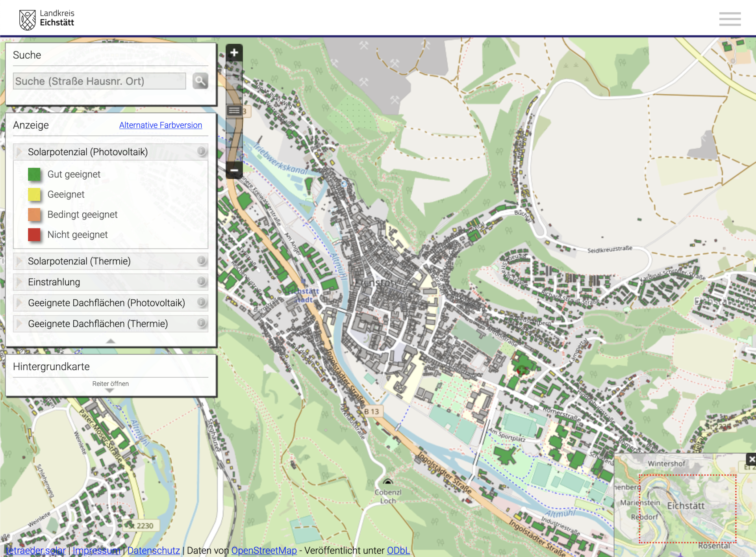756x557 pixels.
Task: Expand the Einstrahlung section
Action: [54, 282]
